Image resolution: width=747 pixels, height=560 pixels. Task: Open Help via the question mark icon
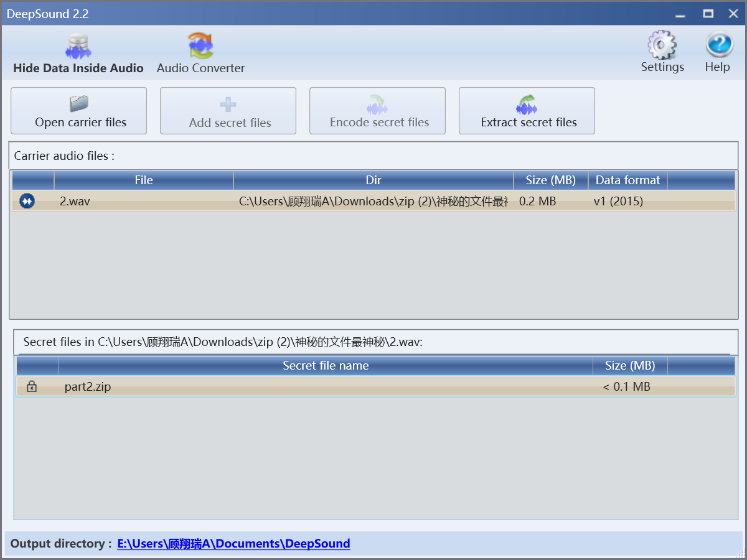(x=718, y=46)
